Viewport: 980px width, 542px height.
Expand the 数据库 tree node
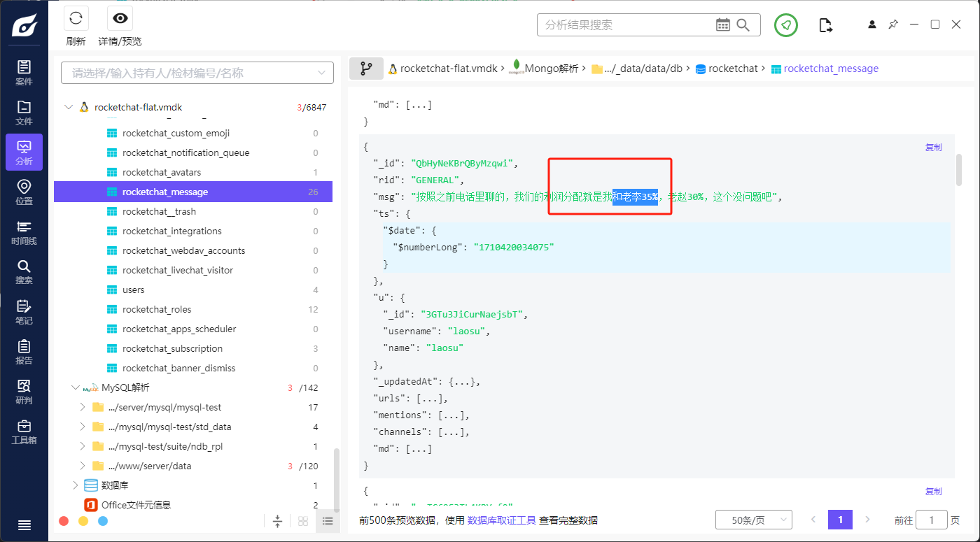point(76,485)
